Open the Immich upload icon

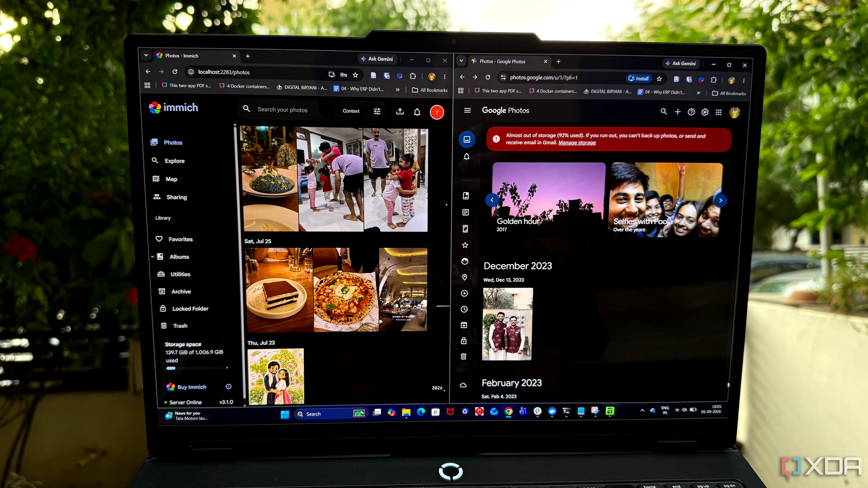tap(400, 111)
